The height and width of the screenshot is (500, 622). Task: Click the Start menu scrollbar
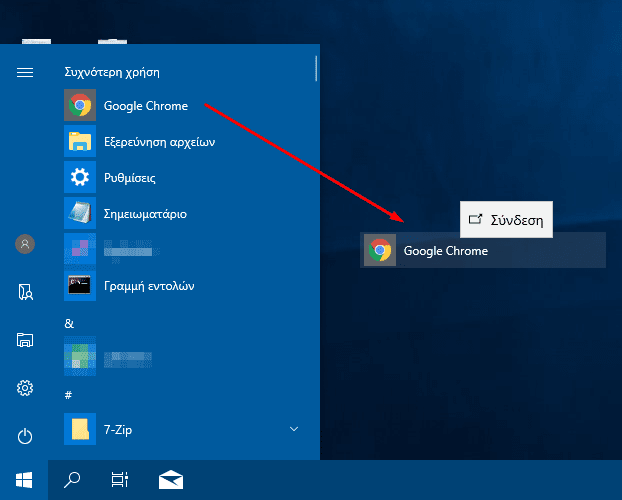316,68
